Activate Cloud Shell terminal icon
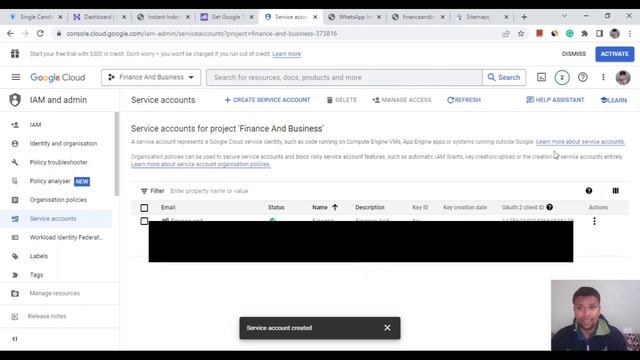Image resolution: width=640 pixels, height=360 pixels. [x=541, y=77]
